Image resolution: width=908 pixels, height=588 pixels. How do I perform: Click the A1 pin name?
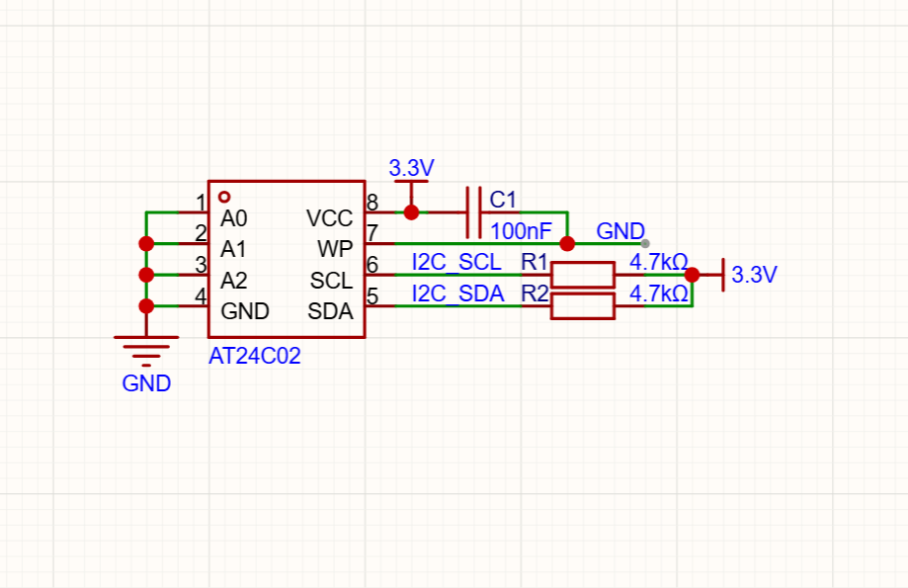coord(233,249)
